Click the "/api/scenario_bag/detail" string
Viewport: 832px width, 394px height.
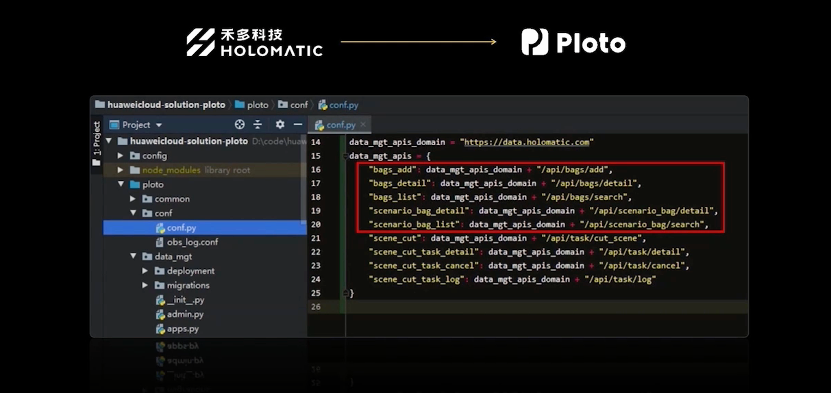651,211
